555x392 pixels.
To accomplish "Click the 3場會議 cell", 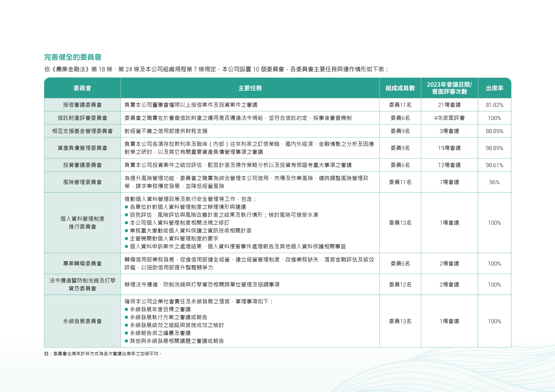I will (x=449, y=131).
